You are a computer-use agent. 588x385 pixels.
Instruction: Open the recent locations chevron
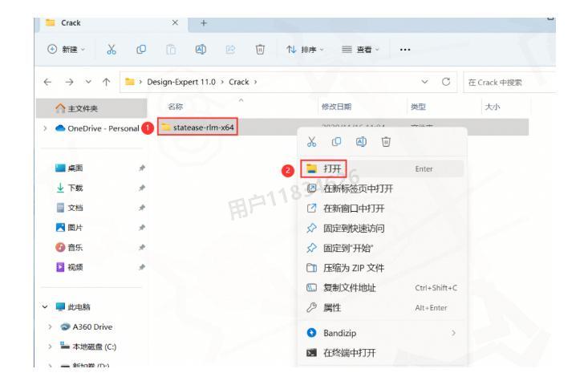(x=88, y=82)
